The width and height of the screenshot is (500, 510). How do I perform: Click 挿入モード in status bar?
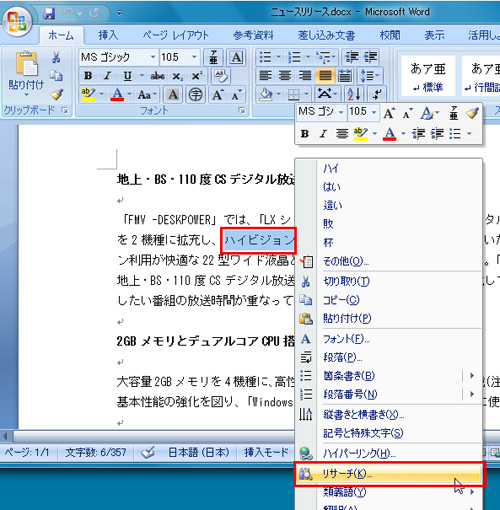[x=266, y=452]
